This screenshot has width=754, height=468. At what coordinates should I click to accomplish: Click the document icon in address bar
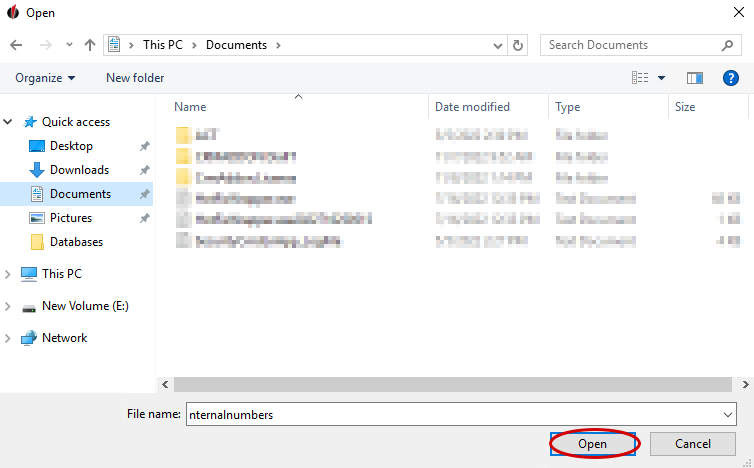114,45
